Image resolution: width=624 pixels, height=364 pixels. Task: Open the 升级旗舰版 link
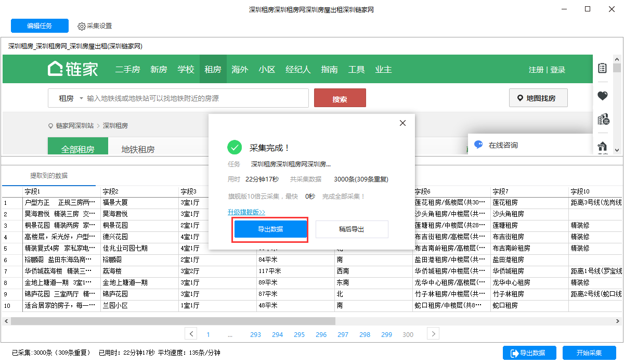[246, 212]
